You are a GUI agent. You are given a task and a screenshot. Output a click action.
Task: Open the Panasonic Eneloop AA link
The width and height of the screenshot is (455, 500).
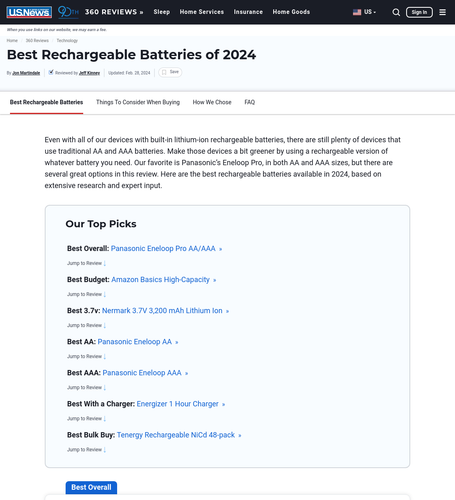click(138, 342)
